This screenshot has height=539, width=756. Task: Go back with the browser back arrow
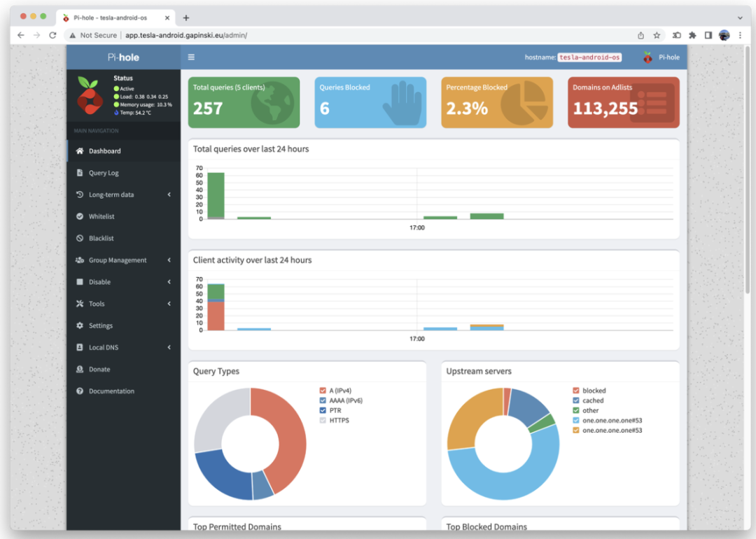21,35
